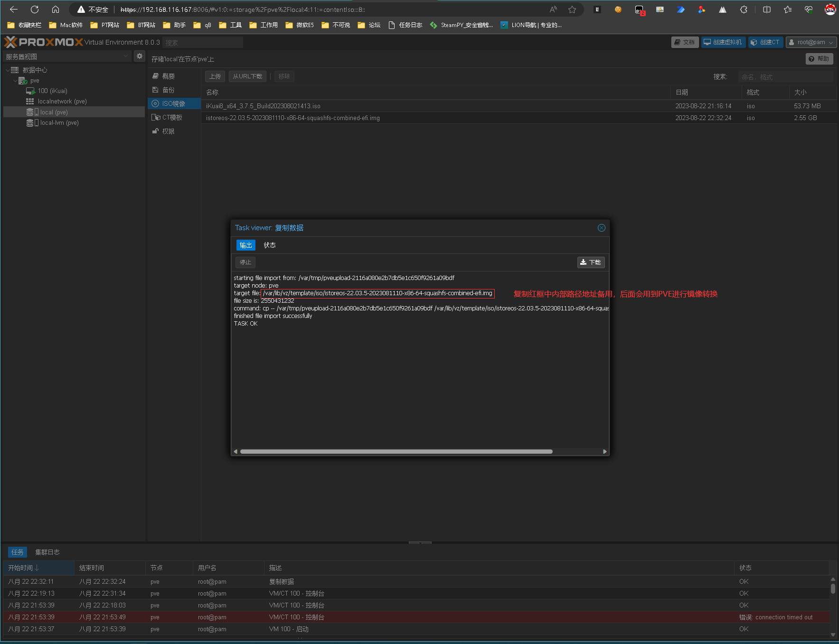Click the Upload button
Screen dimensions: 839x644
pyautogui.click(x=215, y=76)
